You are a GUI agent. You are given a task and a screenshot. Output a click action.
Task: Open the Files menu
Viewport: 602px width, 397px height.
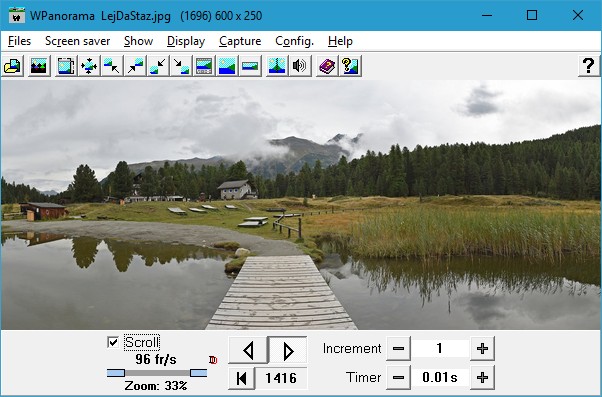coord(19,41)
